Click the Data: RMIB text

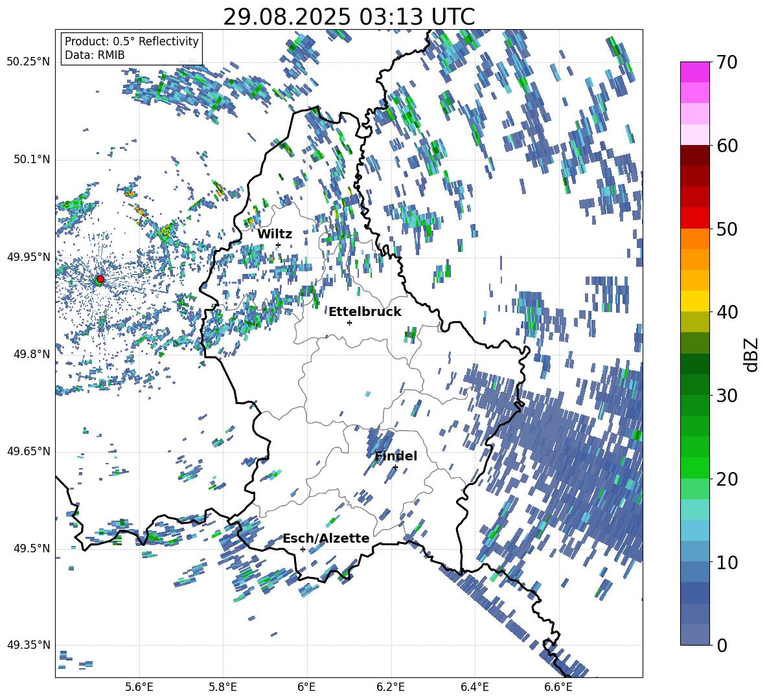95,55
